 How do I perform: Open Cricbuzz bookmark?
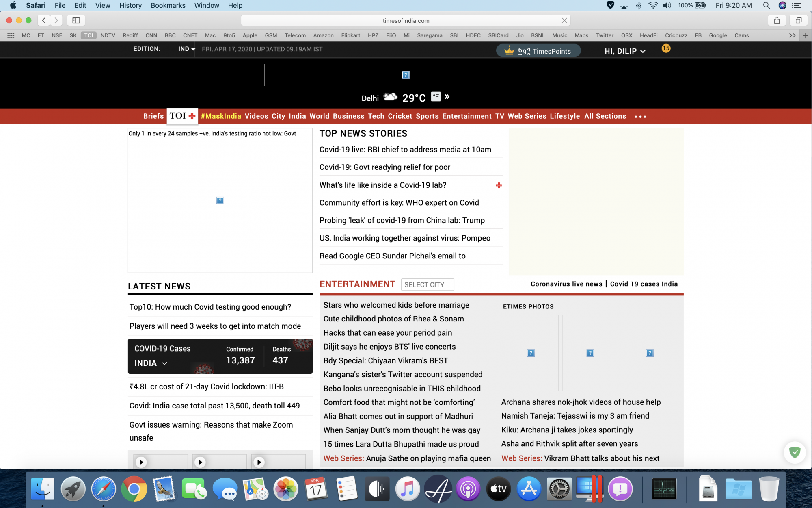coord(676,35)
